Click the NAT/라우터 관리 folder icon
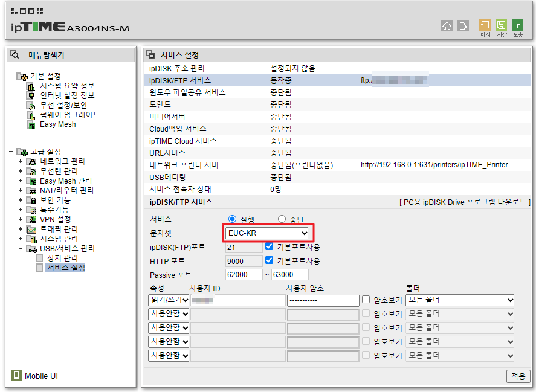 [x=32, y=190]
